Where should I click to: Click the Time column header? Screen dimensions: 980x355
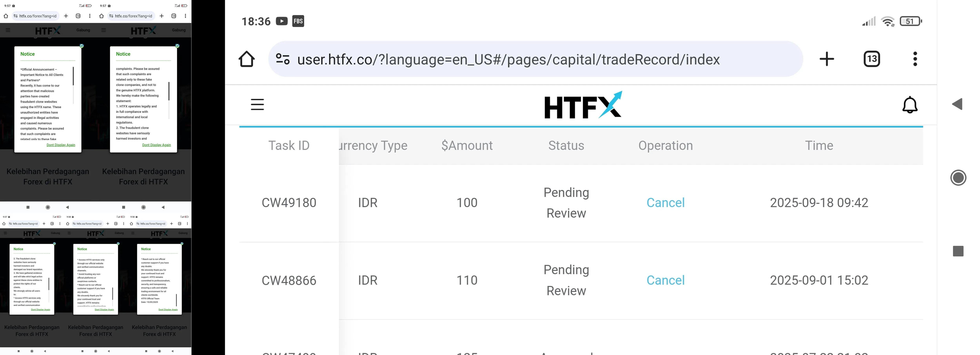coord(819,145)
